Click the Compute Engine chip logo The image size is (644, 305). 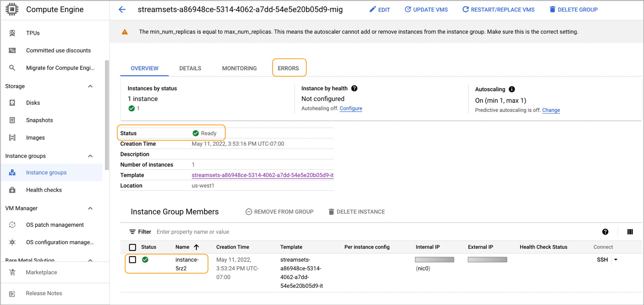[12, 9]
